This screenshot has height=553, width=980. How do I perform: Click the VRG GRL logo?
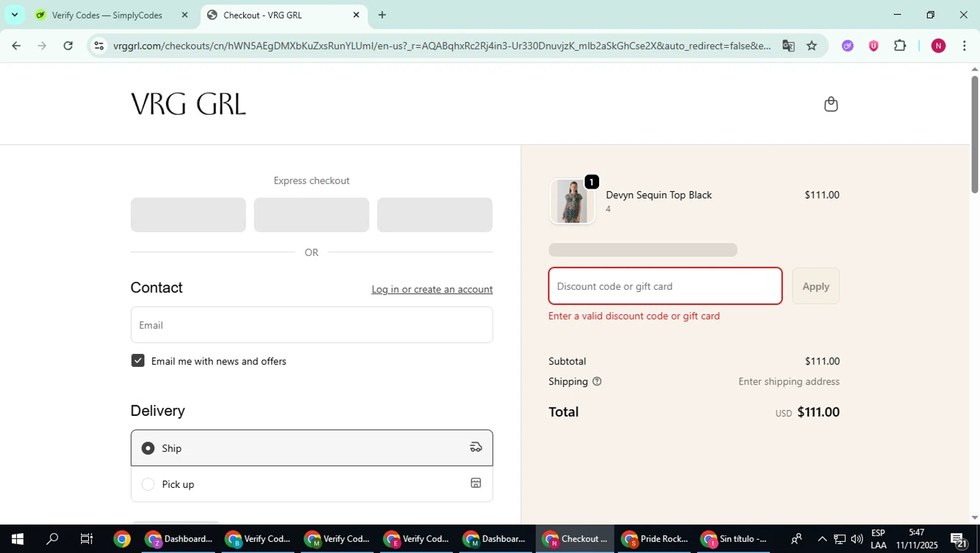(x=188, y=104)
